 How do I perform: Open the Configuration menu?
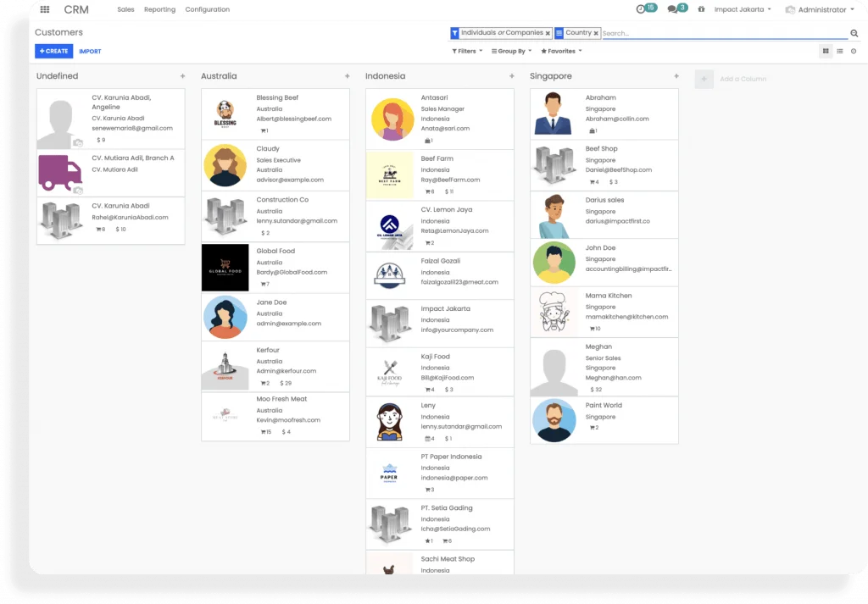pos(207,9)
